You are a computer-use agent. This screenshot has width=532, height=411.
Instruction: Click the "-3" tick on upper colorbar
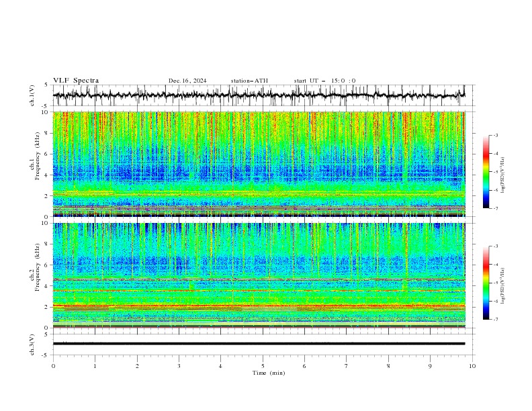tap(495, 135)
